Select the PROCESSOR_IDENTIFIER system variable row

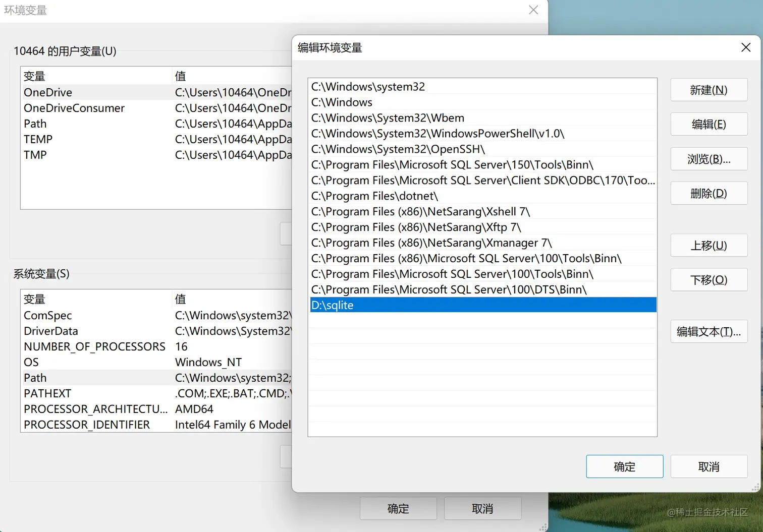point(156,425)
